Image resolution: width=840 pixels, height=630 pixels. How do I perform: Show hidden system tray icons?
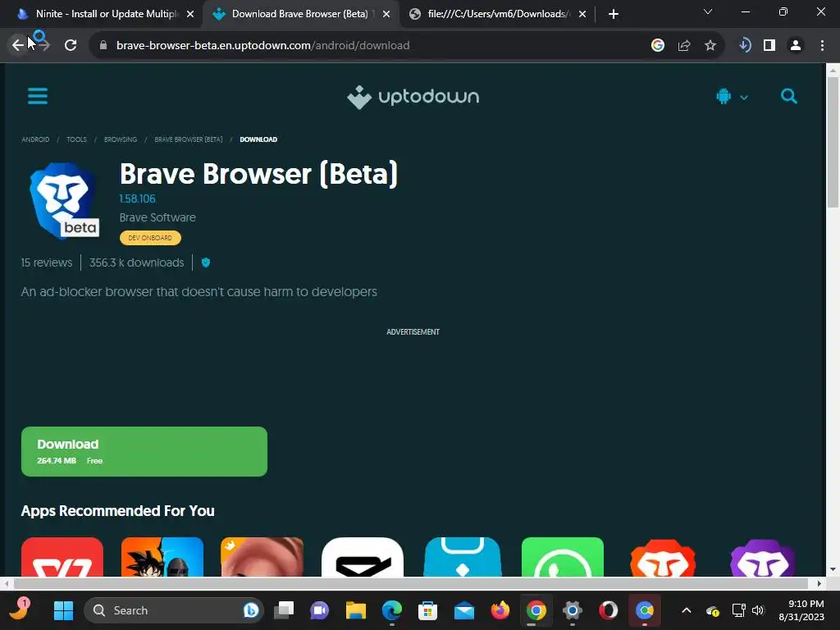pos(687,610)
